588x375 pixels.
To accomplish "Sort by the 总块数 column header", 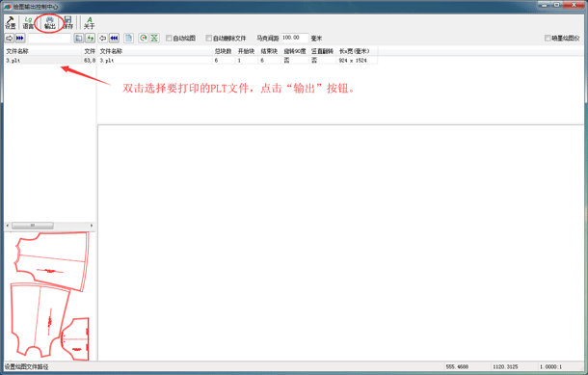I will (x=224, y=51).
